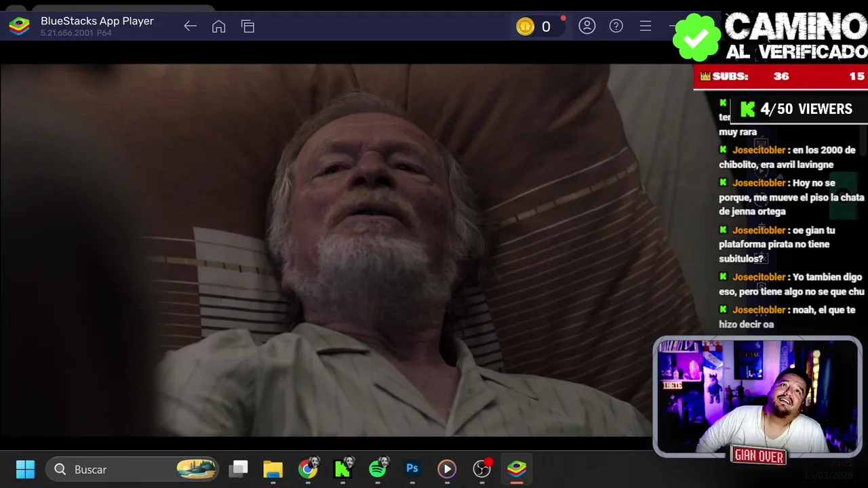
Task: Open the media player taskbar icon
Action: 446,469
